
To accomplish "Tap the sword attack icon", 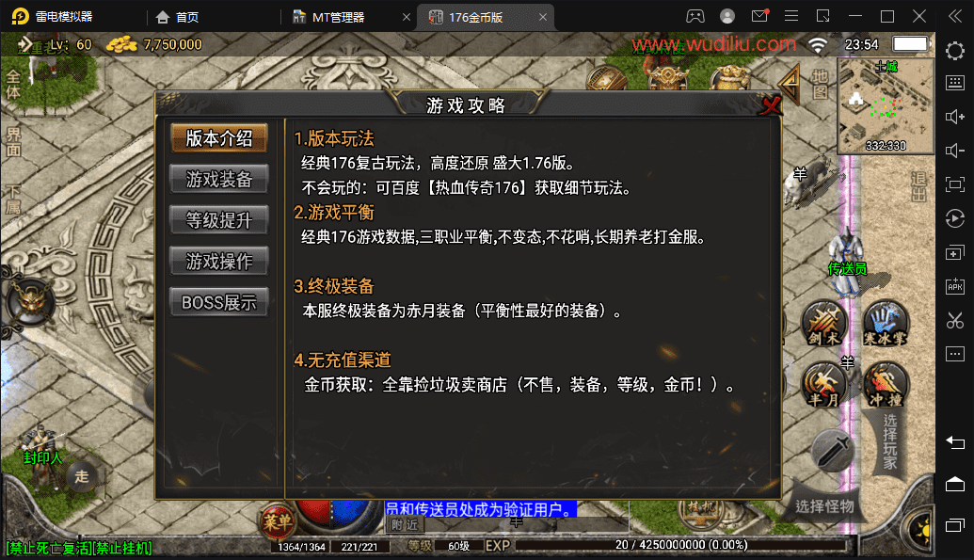I will click(833, 451).
